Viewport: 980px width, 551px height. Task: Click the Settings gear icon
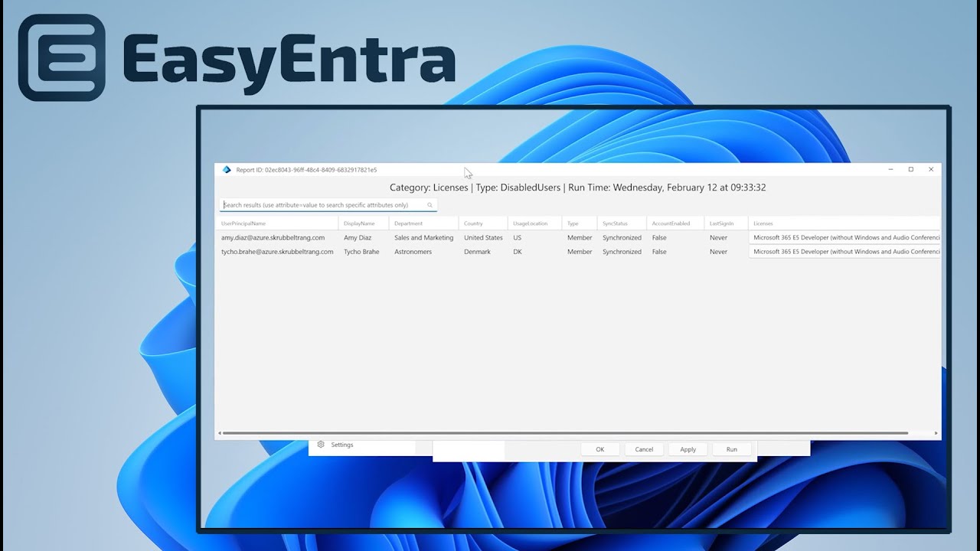point(321,445)
